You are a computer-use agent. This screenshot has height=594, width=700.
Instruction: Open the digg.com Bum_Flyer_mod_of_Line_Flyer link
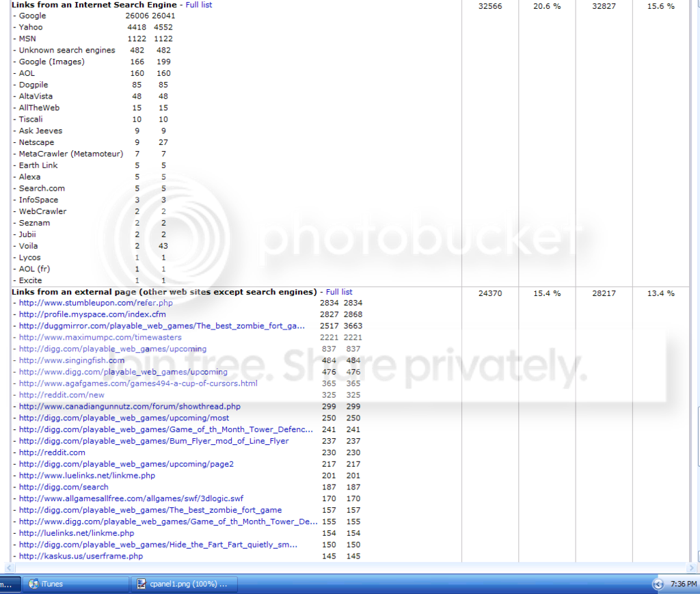[154, 442]
